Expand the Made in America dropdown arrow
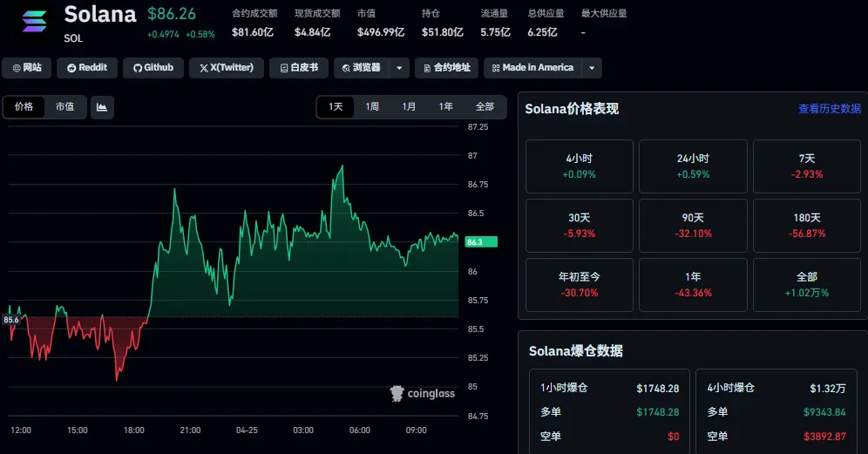The image size is (868, 454). tap(592, 68)
